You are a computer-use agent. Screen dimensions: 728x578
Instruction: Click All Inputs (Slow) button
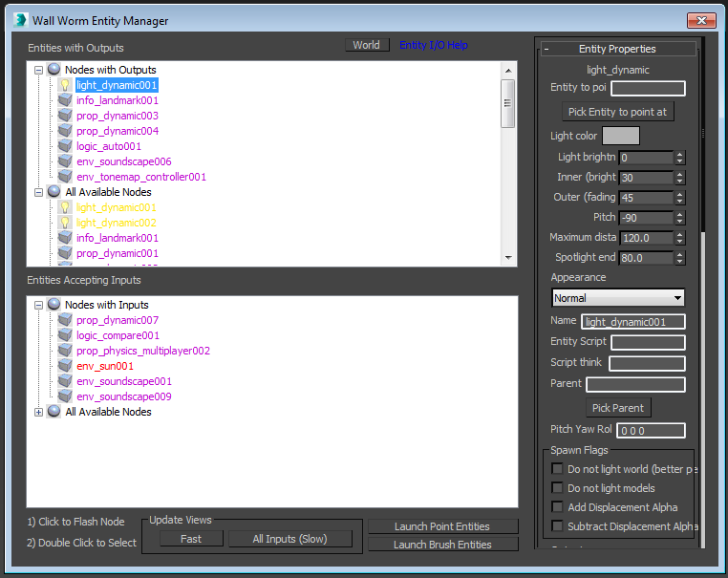pos(290,539)
